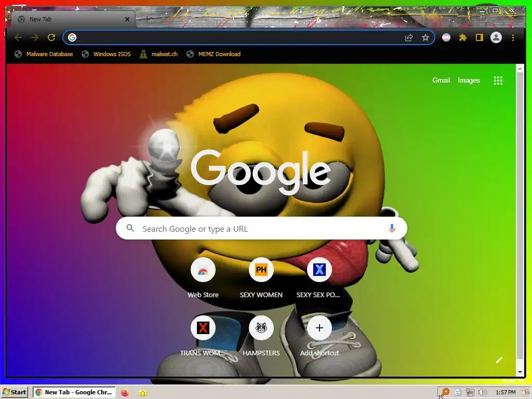Click the page scrollbar up arrow
The height and width of the screenshot is (399, 532).
[520, 69]
